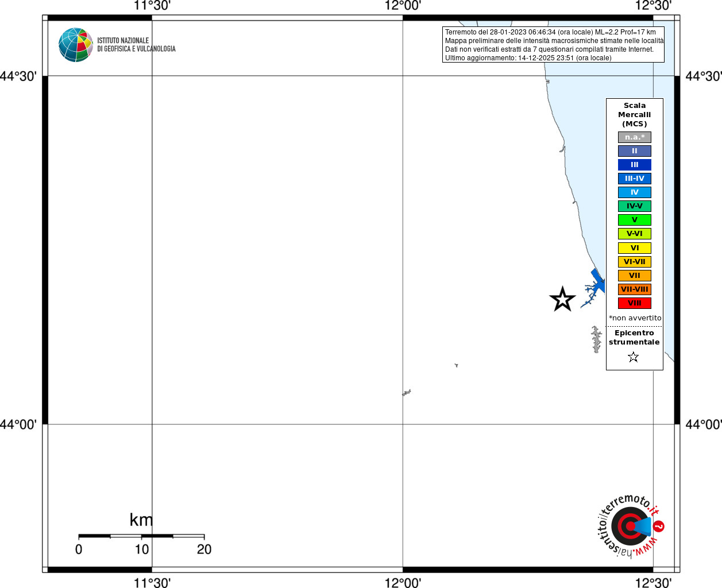Click the INGV globe logo
The height and width of the screenshot is (588, 722).
pos(76,45)
